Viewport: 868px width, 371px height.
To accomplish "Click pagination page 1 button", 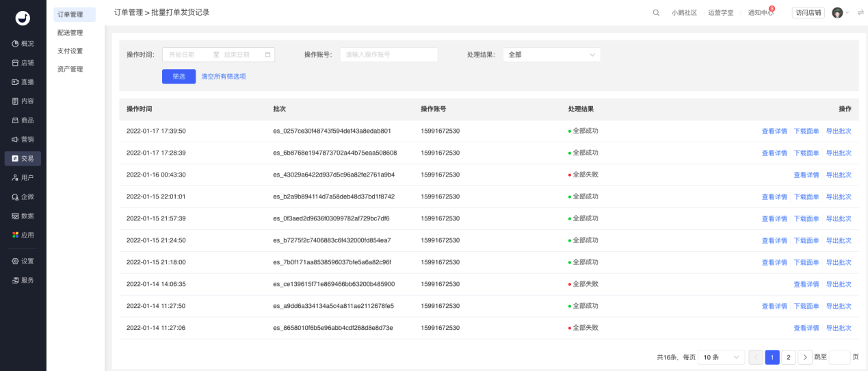I will (772, 357).
